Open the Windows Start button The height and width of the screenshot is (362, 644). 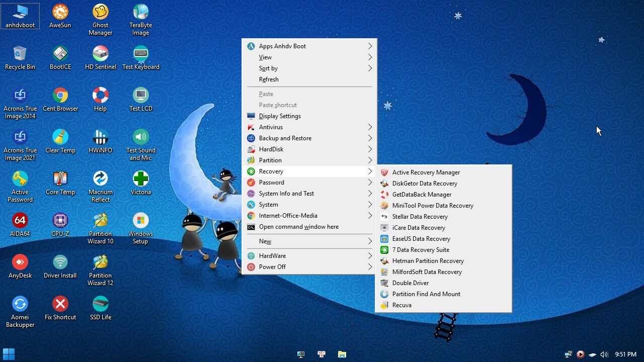[x=9, y=354]
